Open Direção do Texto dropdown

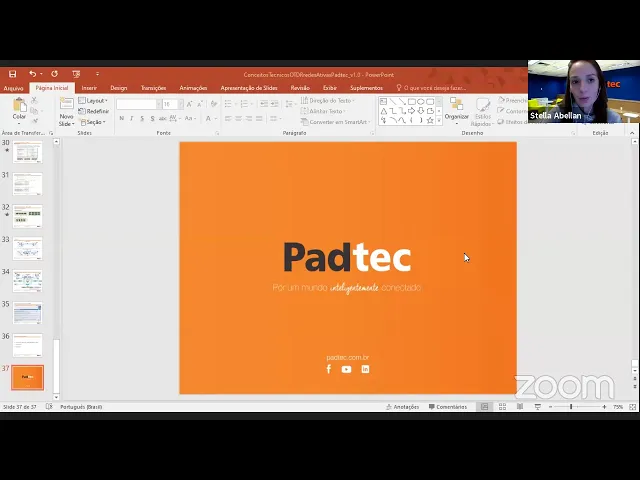pyautogui.click(x=328, y=100)
